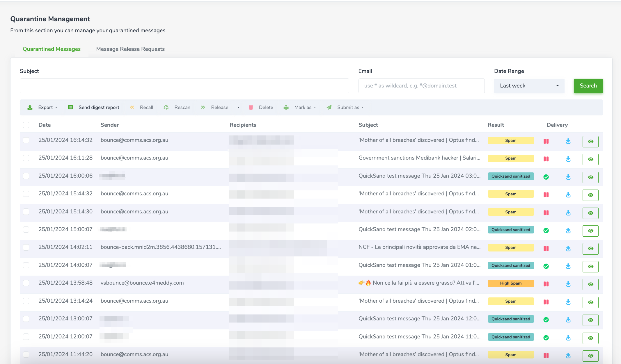Click the Rescan recycle icon

pyautogui.click(x=166, y=107)
